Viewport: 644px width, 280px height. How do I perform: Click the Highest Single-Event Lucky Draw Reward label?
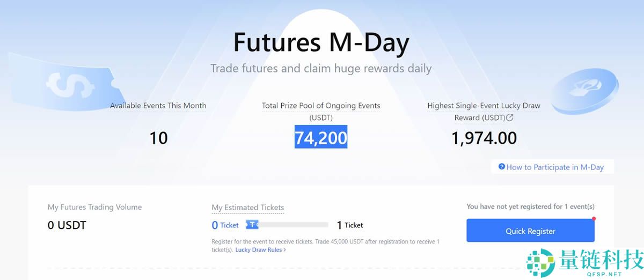[x=484, y=106]
